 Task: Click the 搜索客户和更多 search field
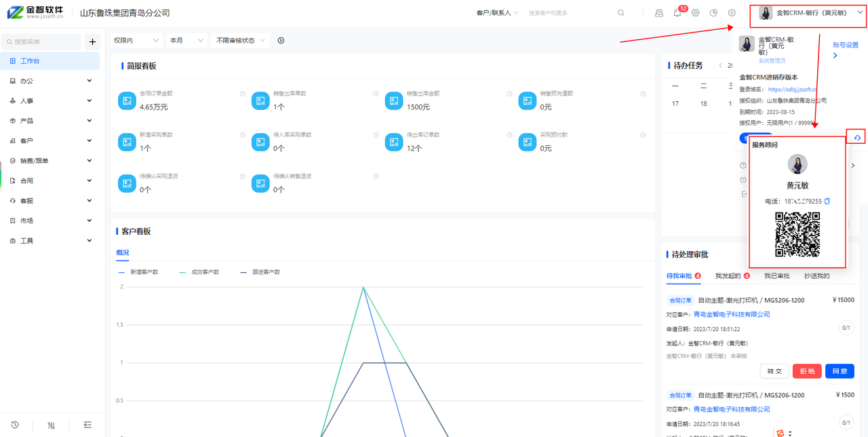pos(568,13)
